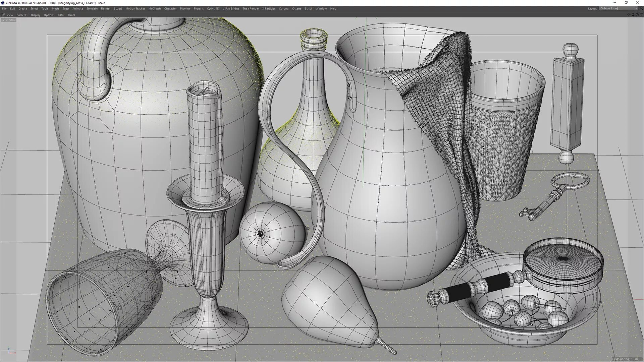644x362 pixels.
Task: Open the Simulate menu
Action: pyautogui.click(x=92, y=9)
